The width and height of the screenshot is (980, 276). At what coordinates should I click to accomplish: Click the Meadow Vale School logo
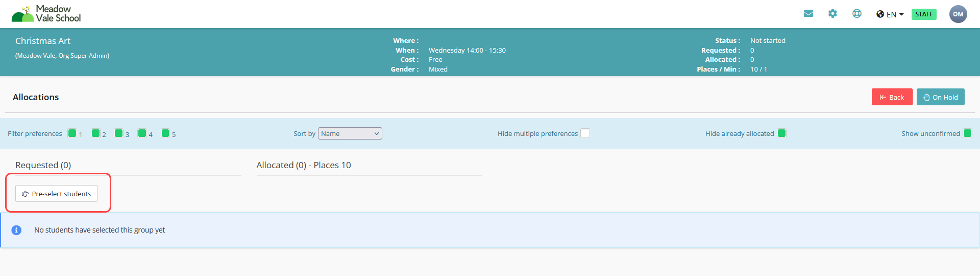(46, 14)
